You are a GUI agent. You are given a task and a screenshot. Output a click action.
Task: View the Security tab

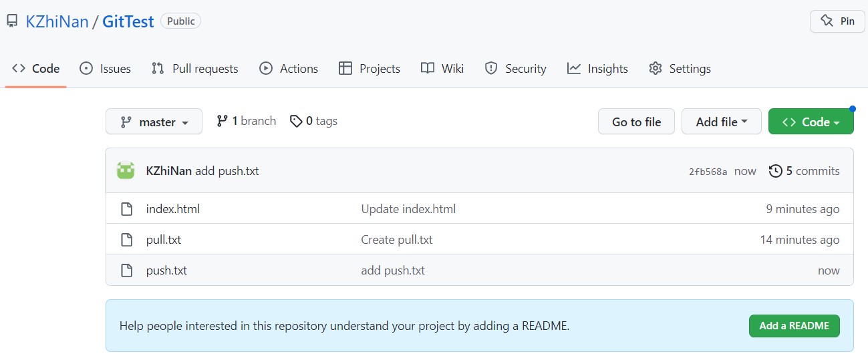(x=515, y=68)
